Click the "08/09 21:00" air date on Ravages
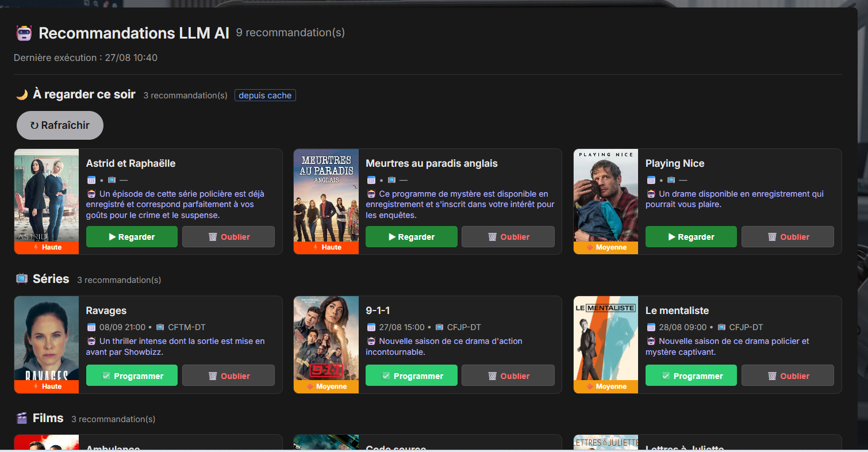868x452 pixels. [122, 327]
